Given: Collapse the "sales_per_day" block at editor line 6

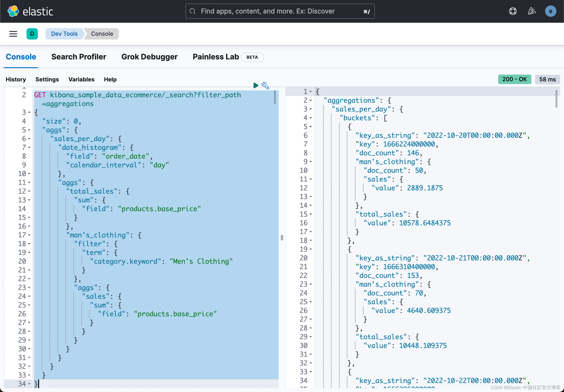Looking at the screenshot, I should (x=29, y=139).
